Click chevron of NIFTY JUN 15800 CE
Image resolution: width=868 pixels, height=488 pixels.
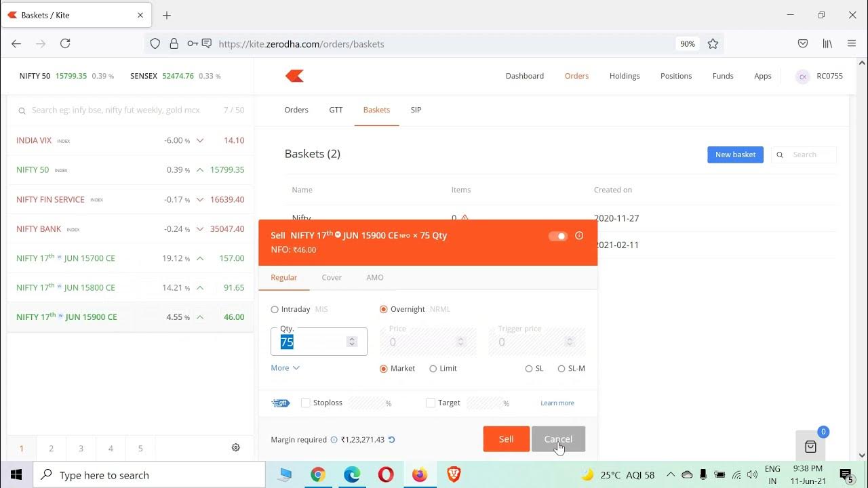(x=200, y=288)
